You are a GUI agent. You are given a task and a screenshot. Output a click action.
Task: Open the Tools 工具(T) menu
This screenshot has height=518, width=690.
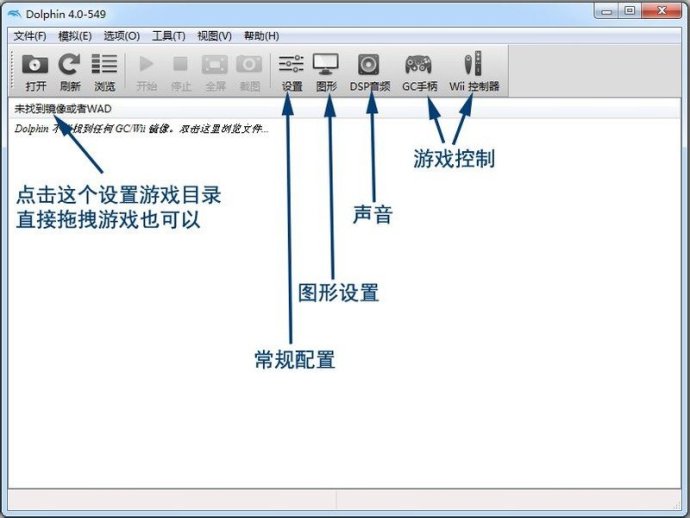(x=169, y=36)
